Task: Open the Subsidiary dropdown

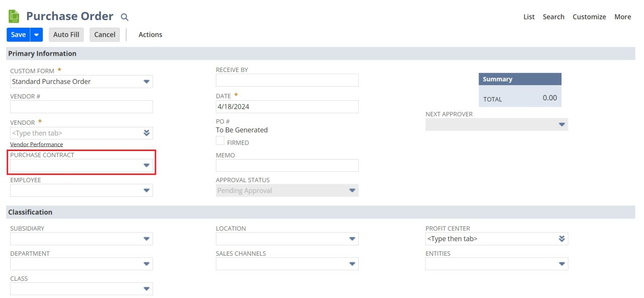Action: (146, 238)
